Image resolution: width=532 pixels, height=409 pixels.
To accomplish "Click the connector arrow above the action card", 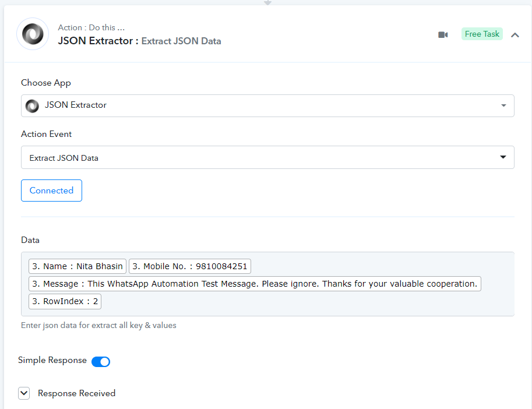I will (x=267, y=2).
